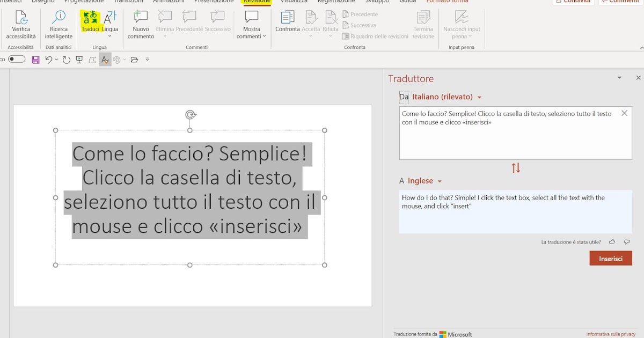Click Successiva revision in Confronta group
Viewport: 644px width, 338px height.
pos(359,25)
